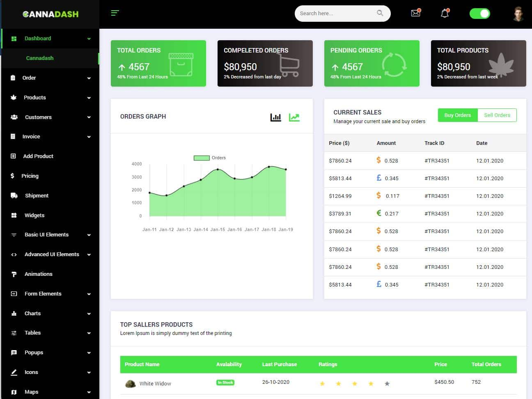Click the Animations paint roller icon
Screen dimensions: 532x399
14,274
